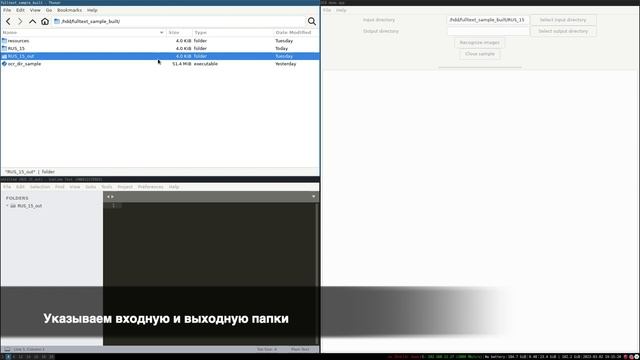Go to parent folder in Thunar
This screenshot has height=360, width=640.
(32, 21)
